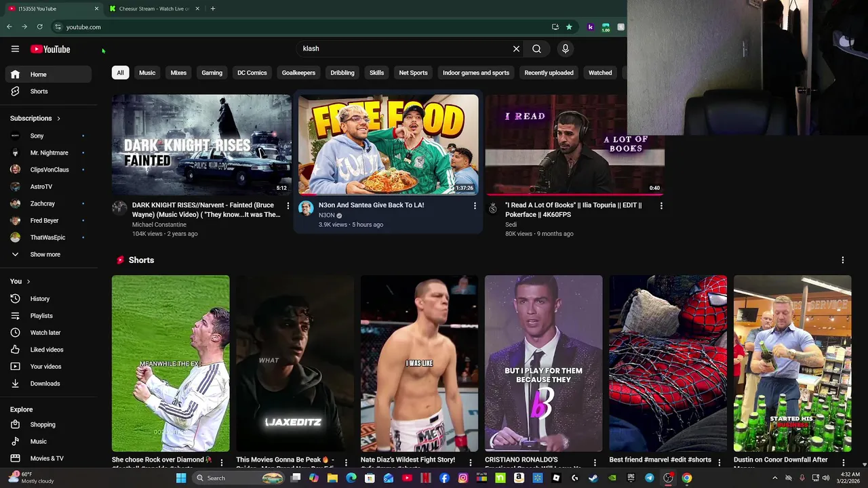Open Movies & TV under Explore
The image size is (868, 488).
[47, 459]
